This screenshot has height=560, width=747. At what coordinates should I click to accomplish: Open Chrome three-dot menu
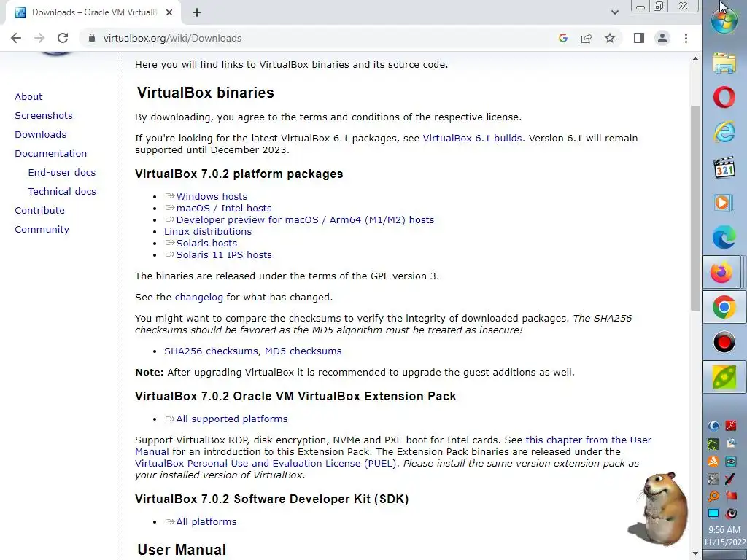click(686, 38)
